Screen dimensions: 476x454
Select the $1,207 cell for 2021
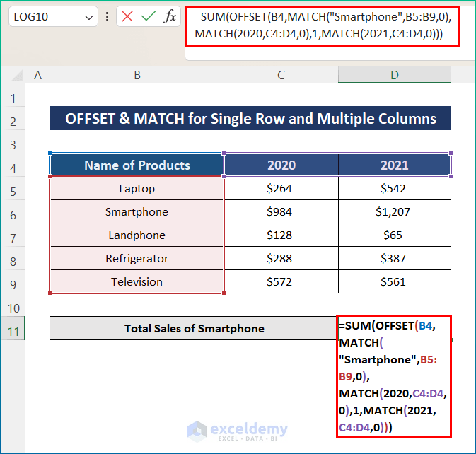395,212
